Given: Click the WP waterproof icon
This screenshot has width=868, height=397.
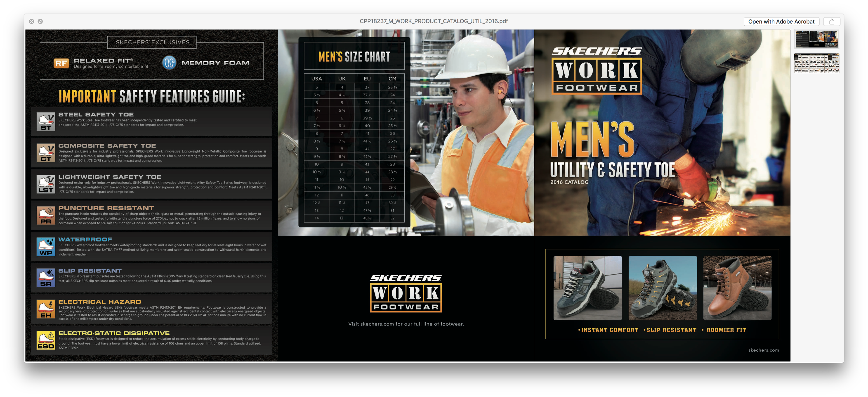Looking at the screenshot, I should click(x=46, y=247).
